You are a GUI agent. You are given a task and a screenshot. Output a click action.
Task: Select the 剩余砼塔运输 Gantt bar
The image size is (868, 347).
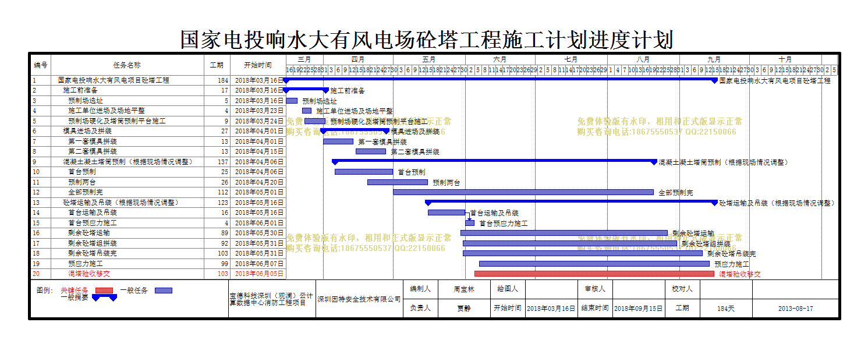pyautogui.click(x=564, y=233)
